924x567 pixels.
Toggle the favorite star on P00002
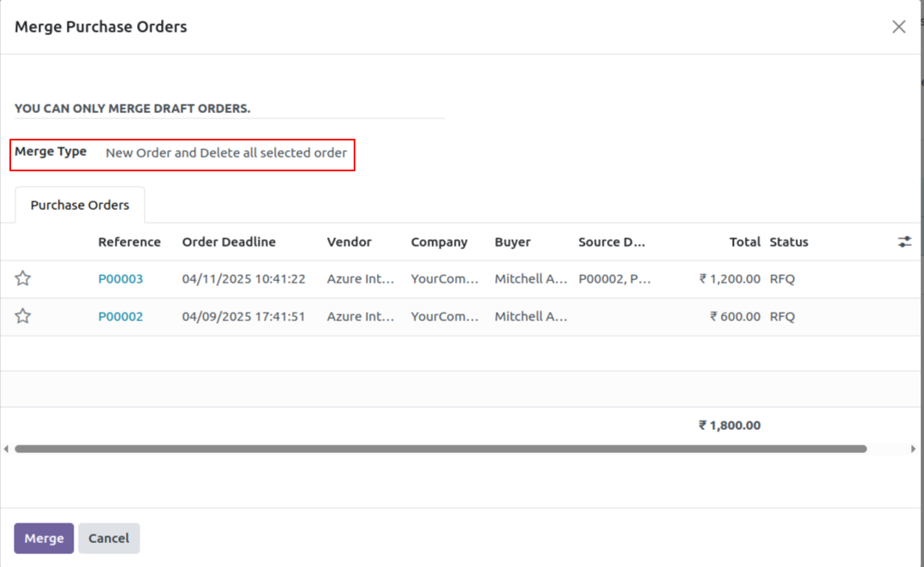coord(22,316)
